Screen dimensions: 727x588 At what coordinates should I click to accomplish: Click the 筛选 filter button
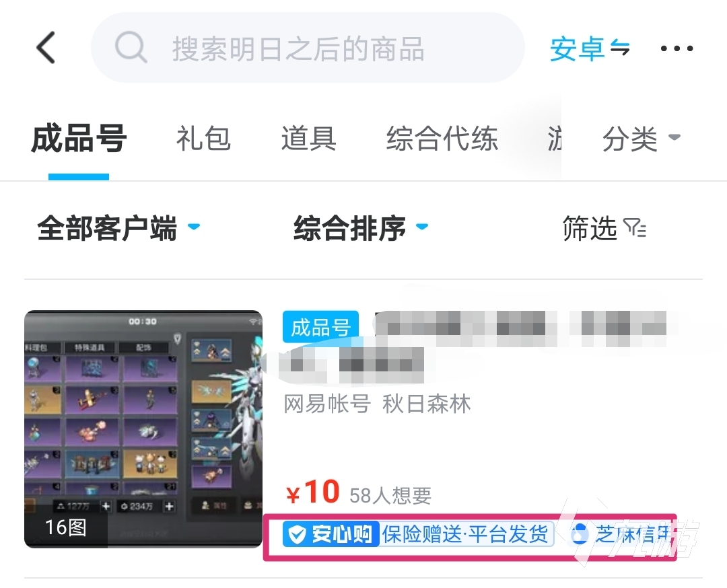(x=604, y=228)
